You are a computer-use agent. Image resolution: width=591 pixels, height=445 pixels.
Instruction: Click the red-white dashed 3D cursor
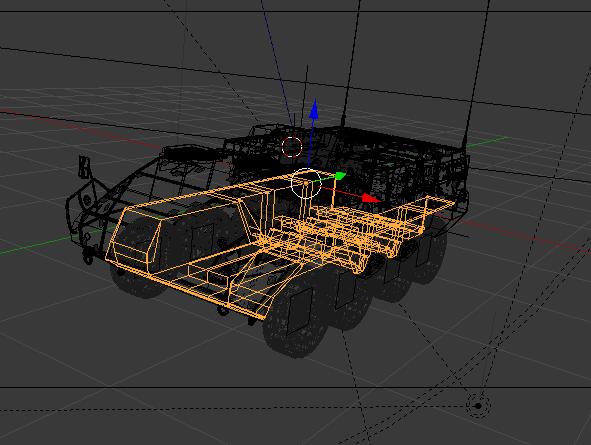tap(292, 147)
